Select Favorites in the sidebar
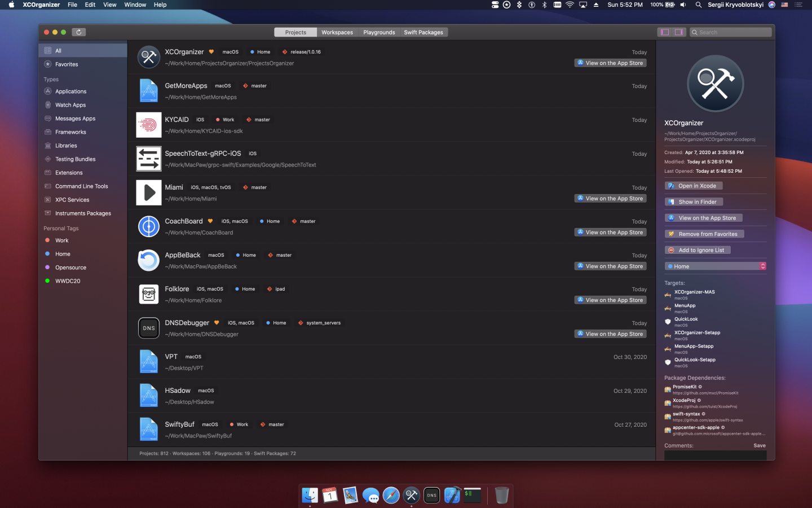 pos(83,64)
